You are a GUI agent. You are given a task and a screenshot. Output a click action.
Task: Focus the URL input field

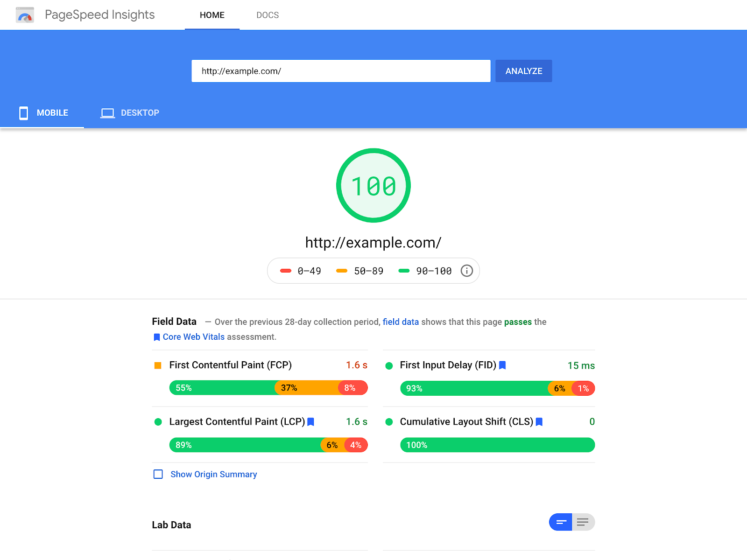(x=341, y=71)
